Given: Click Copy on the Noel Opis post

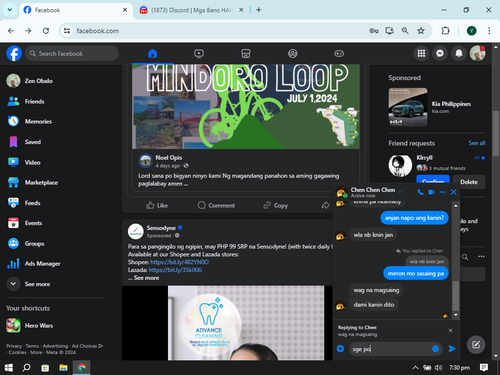Looking at the screenshot, I should coord(275,205).
